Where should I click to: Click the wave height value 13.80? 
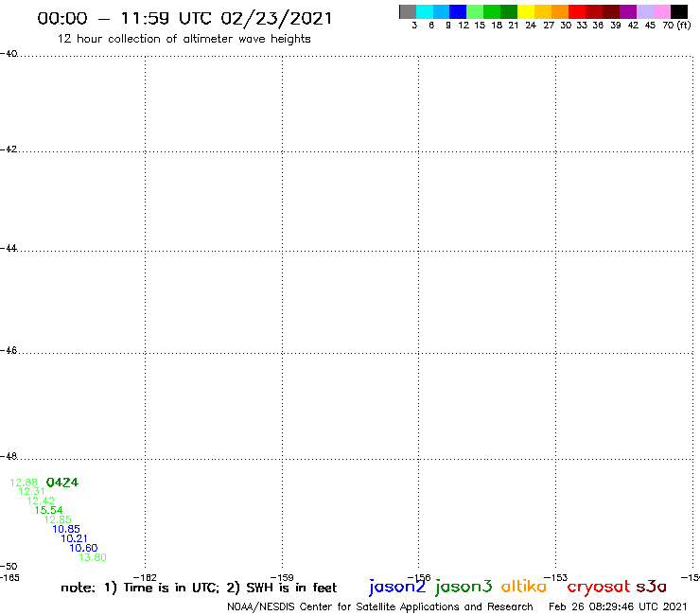(93, 557)
